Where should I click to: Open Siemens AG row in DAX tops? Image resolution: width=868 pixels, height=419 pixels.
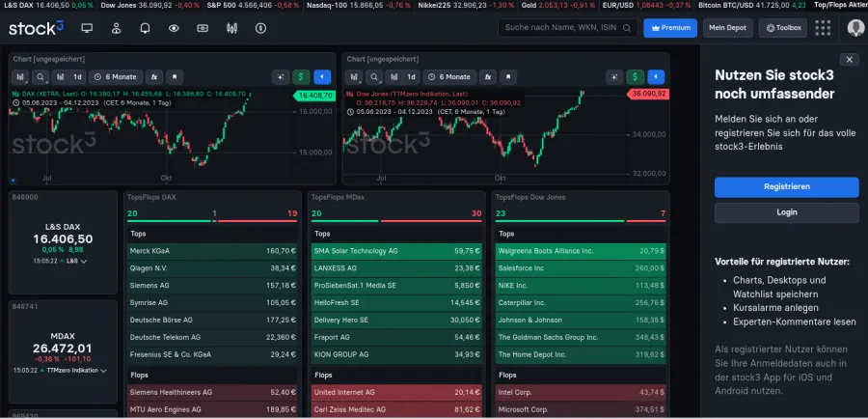(212, 286)
